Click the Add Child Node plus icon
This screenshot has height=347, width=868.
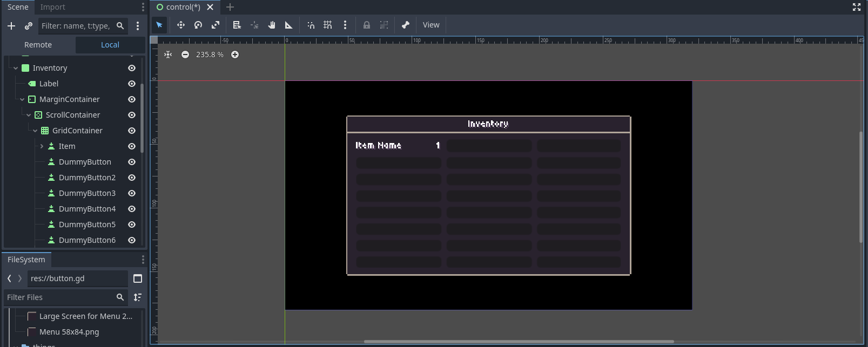click(x=11, y=26)
